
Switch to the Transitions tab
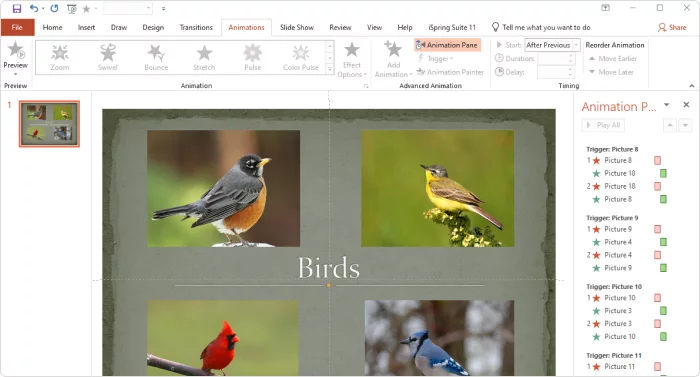196,27
